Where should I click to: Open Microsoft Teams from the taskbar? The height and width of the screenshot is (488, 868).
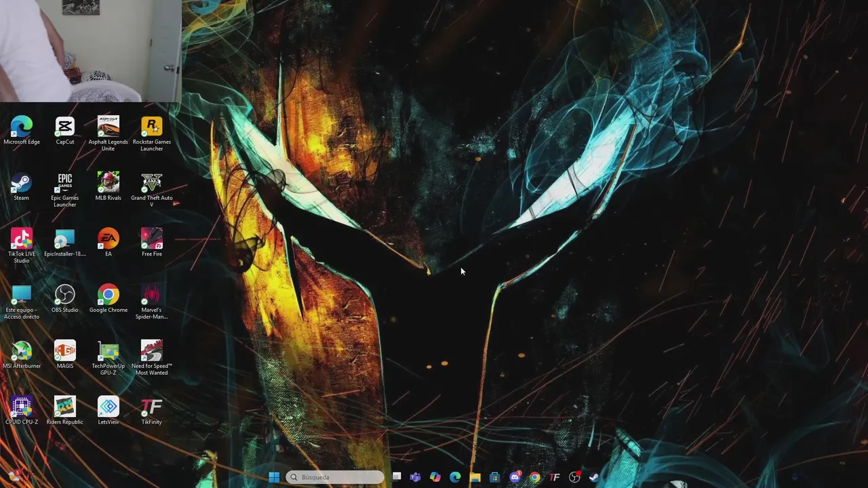point(415,477)
